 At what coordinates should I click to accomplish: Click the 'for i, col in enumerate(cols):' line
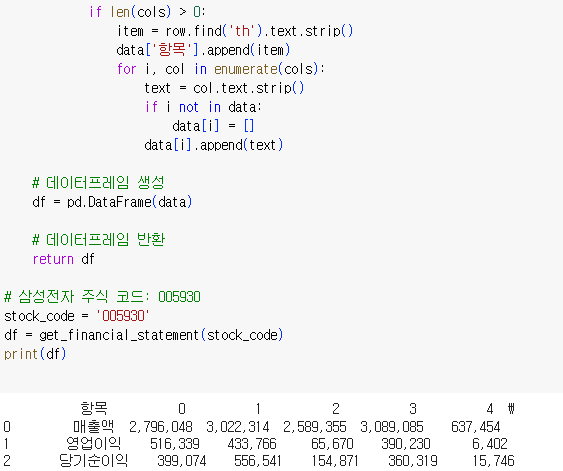[221, 69]
